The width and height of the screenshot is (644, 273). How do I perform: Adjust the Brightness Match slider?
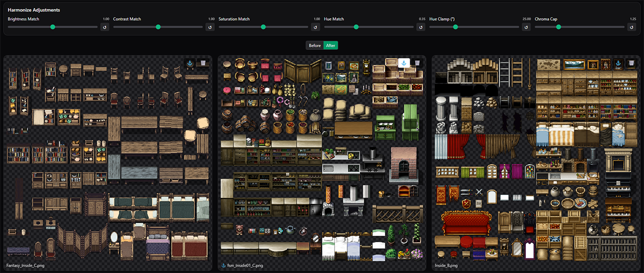tap(53, 27)
